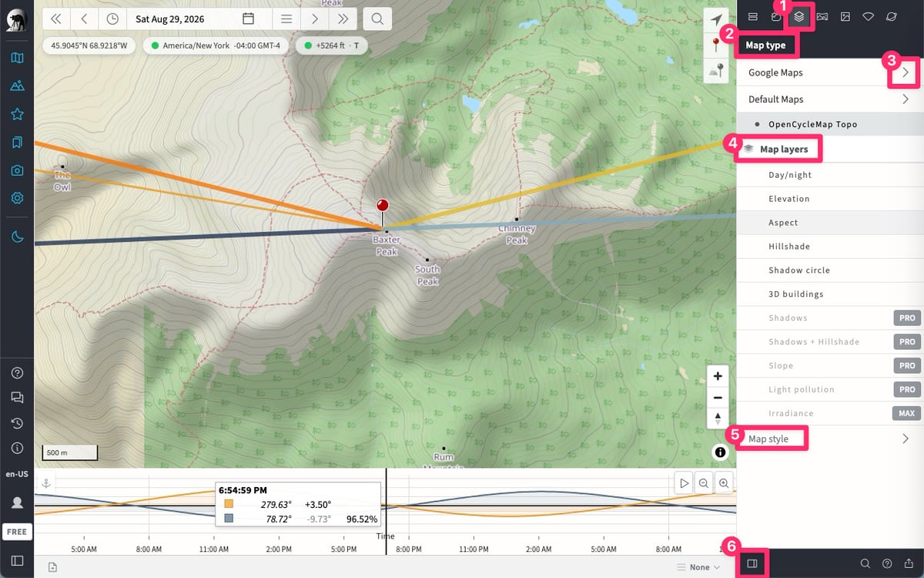The image size is (924, 578).
Task: Open the star favorites icon in the sidebar
Action: tap(17, 114)
